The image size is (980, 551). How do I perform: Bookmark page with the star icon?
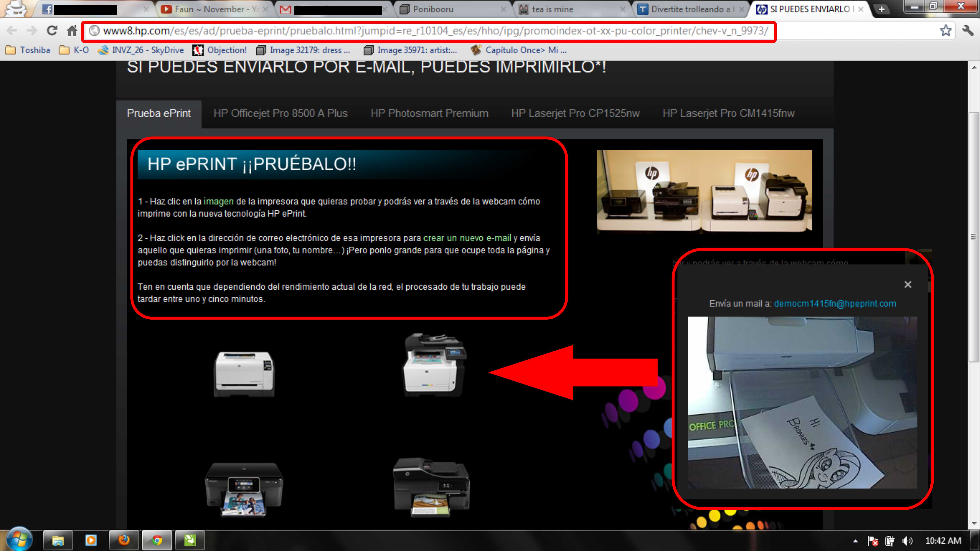tap(945, 30)
